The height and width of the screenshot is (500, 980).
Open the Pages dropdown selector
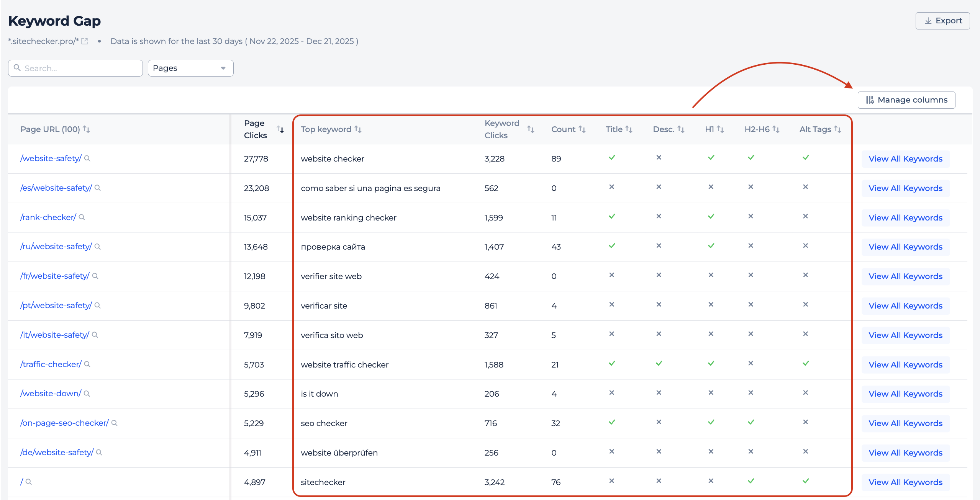190,68
